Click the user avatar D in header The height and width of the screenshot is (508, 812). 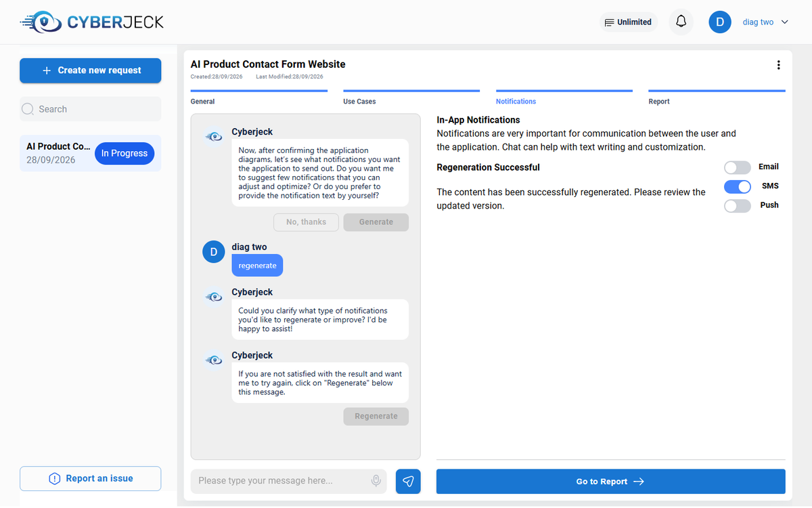720,22
